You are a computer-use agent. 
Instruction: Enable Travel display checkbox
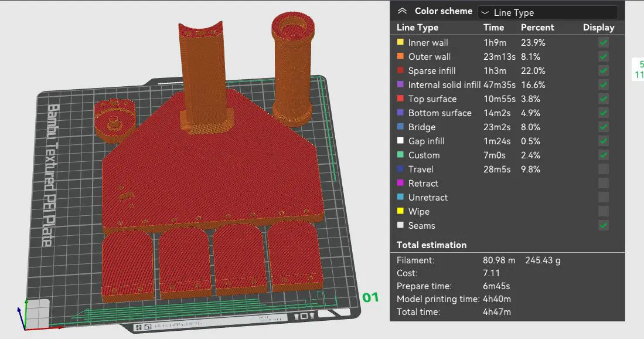point(604,169)
